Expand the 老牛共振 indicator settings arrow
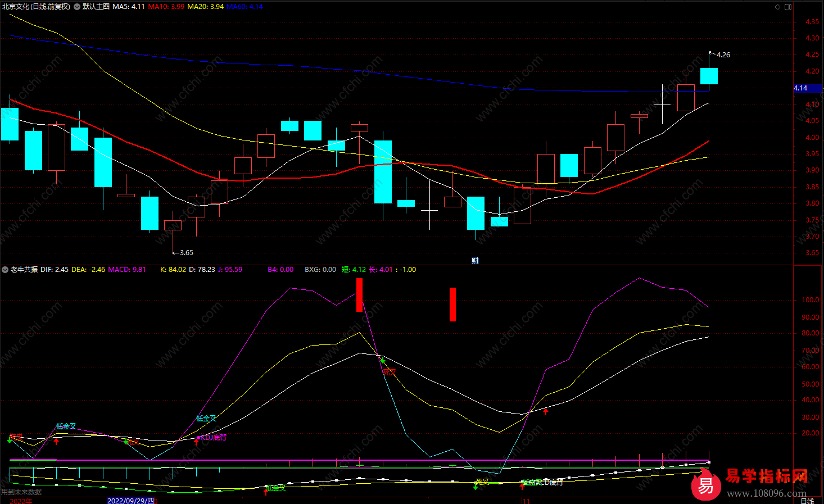This screenshot has height=504, width=824. coord(5,270)
